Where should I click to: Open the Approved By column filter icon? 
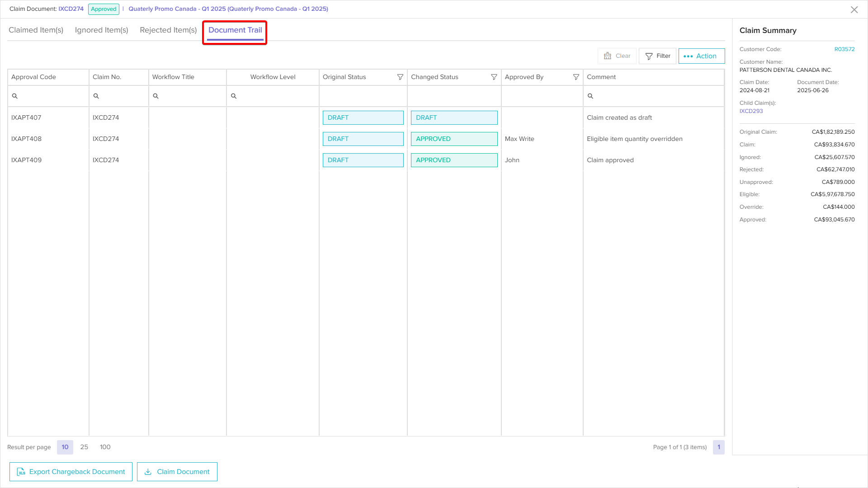tap(576, 77)
